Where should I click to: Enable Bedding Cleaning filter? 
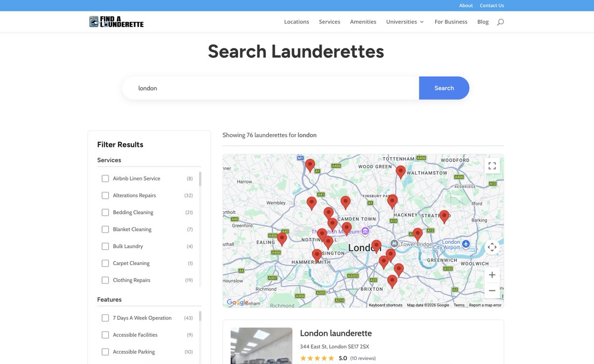105,212
